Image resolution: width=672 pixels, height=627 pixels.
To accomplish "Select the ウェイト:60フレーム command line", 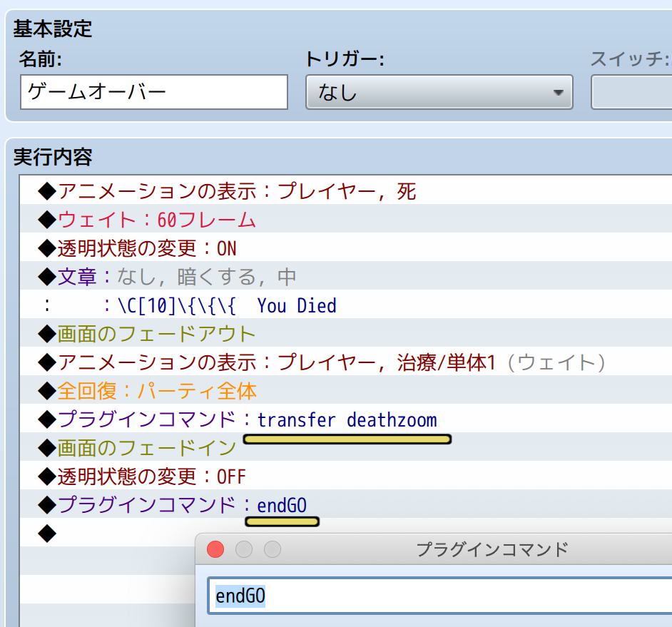I will (157, 220).
